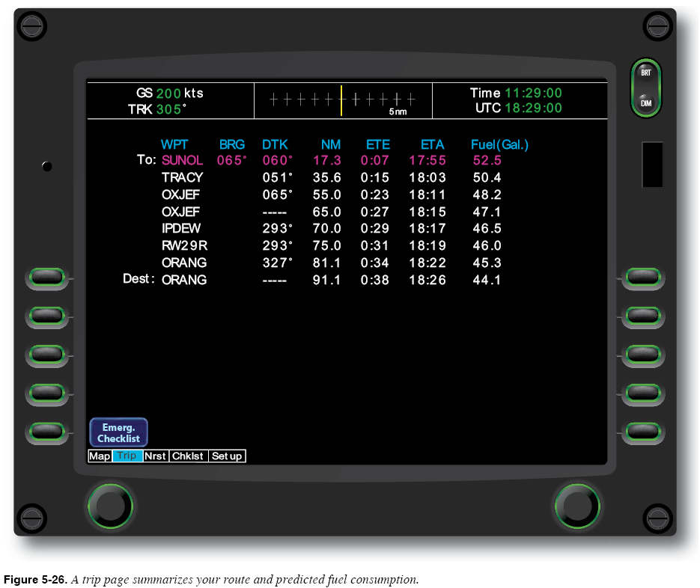Screen dimensions: 700x588
Task: Open the Nrst tab
Action: pos(155,456)
